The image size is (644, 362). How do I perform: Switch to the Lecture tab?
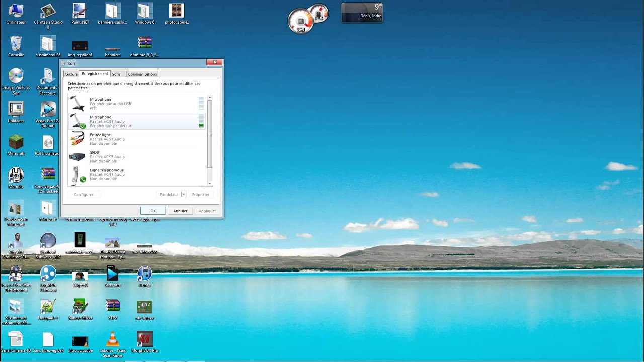(x=71, y=74)
